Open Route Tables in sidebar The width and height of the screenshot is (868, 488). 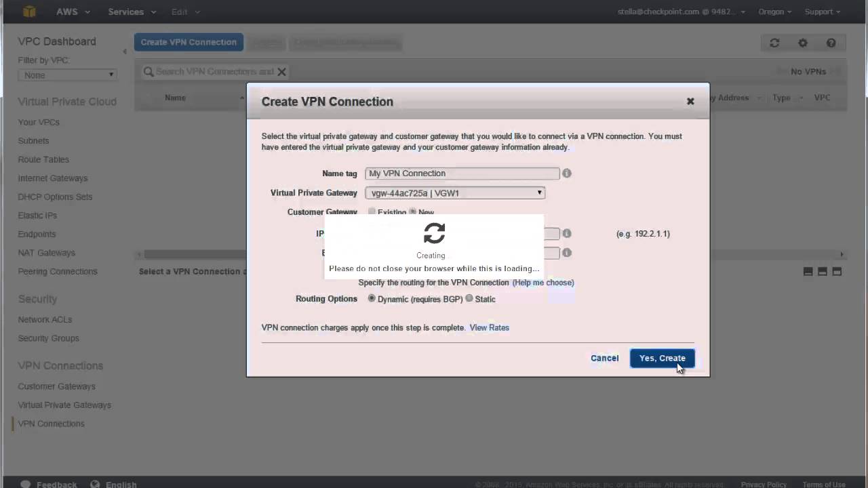tap(43, 159)
